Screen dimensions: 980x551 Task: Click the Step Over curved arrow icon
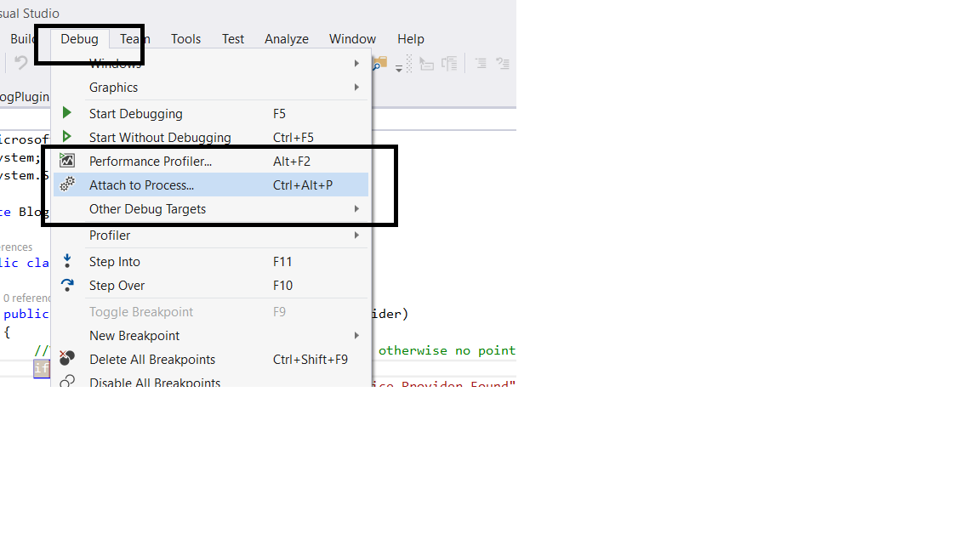67,285
